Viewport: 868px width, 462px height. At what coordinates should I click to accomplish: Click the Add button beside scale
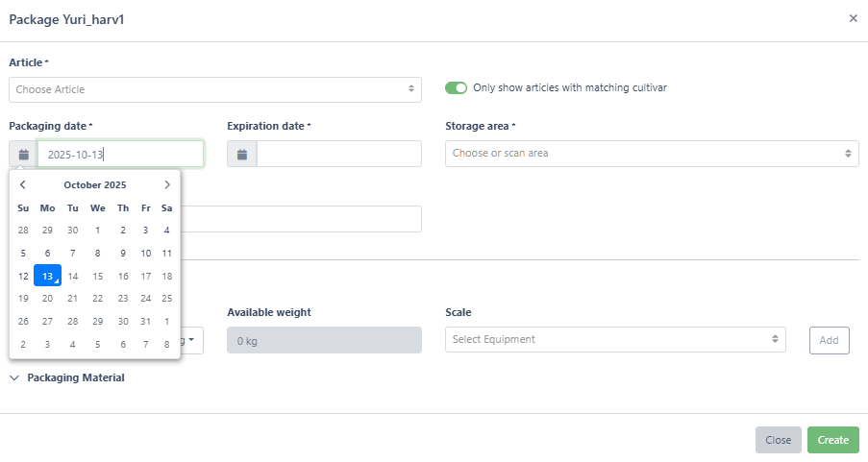tap(829, 340)
